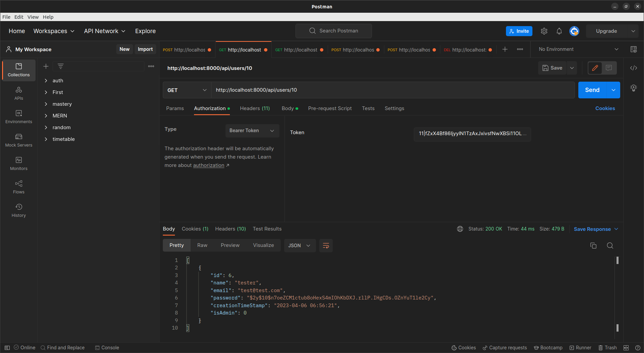Open the Mock Servers panel

point(18,140)
